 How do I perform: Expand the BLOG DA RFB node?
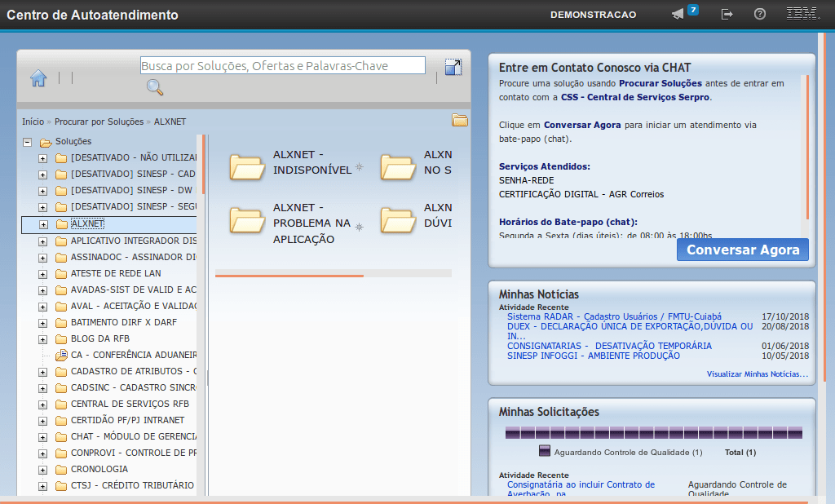42,339
